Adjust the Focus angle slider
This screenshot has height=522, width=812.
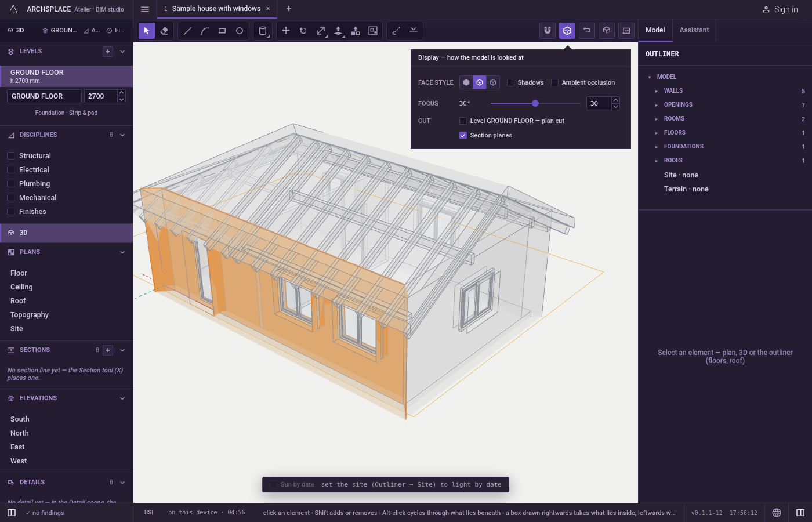coord(535,103)
